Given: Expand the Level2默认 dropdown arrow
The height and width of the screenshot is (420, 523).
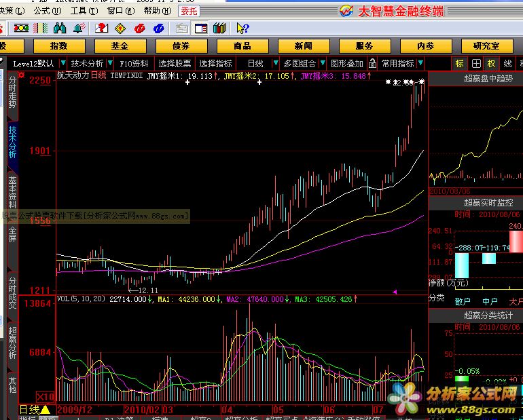Looking at the screenshot, I should tap(63, 63).
